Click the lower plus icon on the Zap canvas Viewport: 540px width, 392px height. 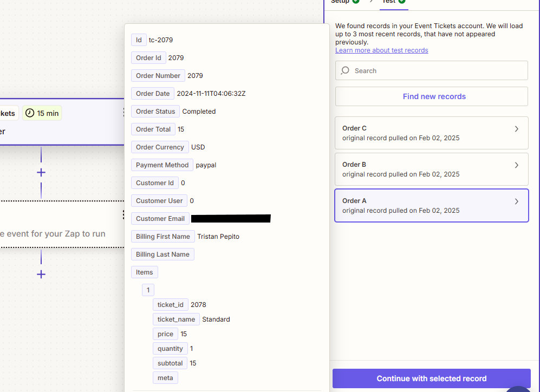click(x=41, y=274)
